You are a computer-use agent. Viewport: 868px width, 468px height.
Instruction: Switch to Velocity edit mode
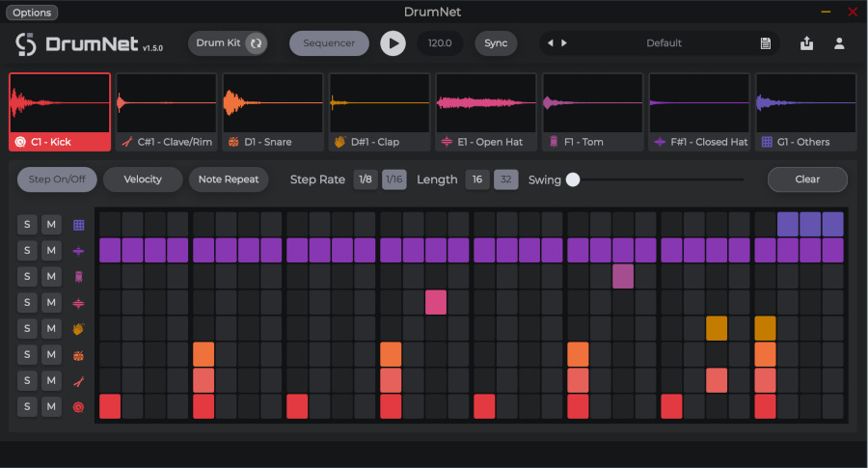(143, 179)
